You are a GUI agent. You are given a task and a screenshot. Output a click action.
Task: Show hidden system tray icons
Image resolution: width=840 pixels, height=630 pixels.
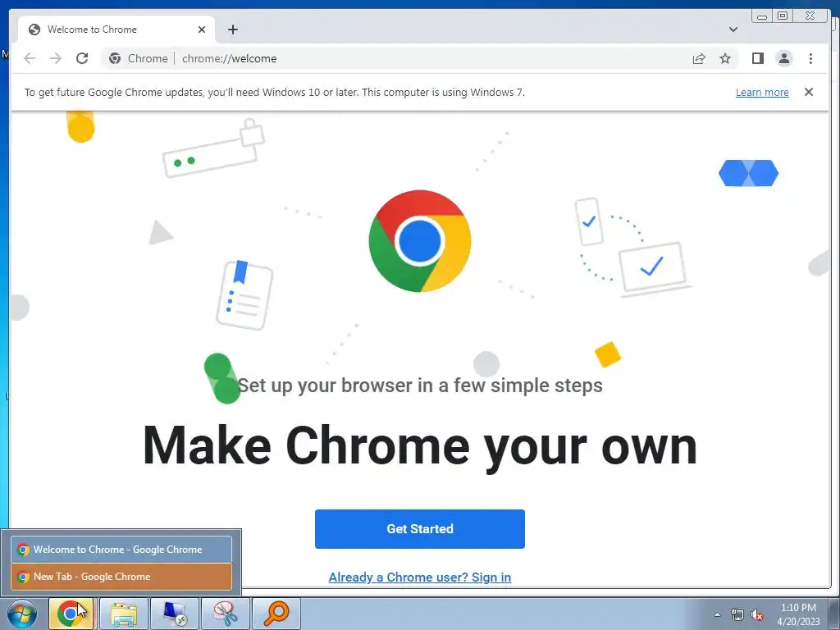pyautogui.click(x=717, y=614)
